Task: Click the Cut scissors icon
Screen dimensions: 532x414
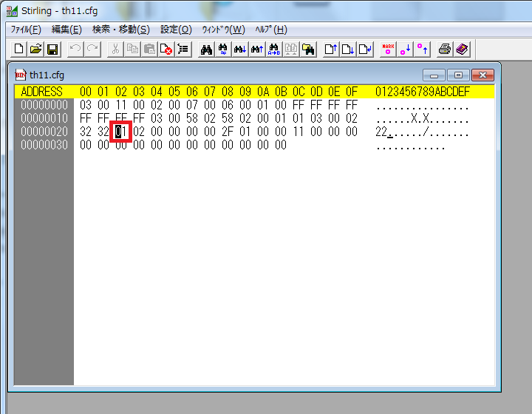Action: [x=115, y=50]
